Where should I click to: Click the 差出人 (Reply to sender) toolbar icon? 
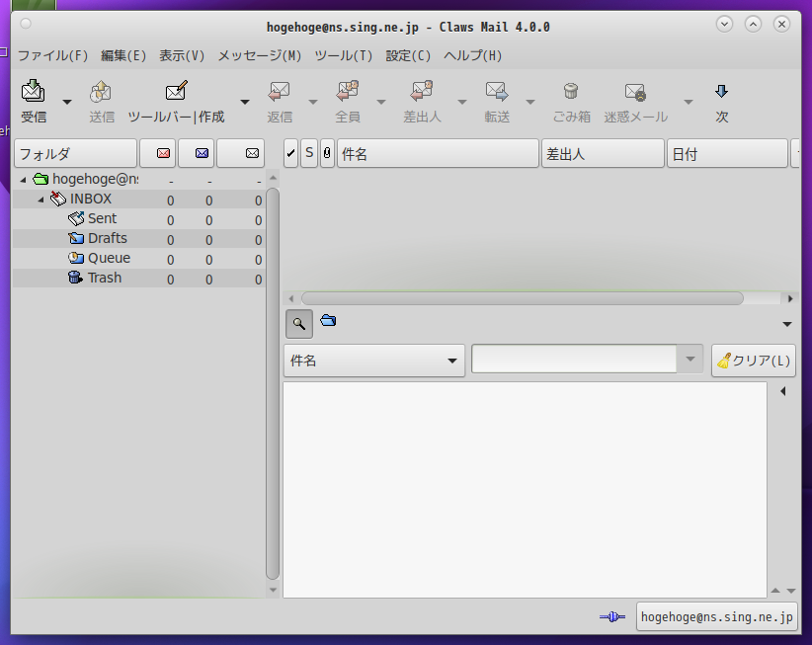pos(422,92)
